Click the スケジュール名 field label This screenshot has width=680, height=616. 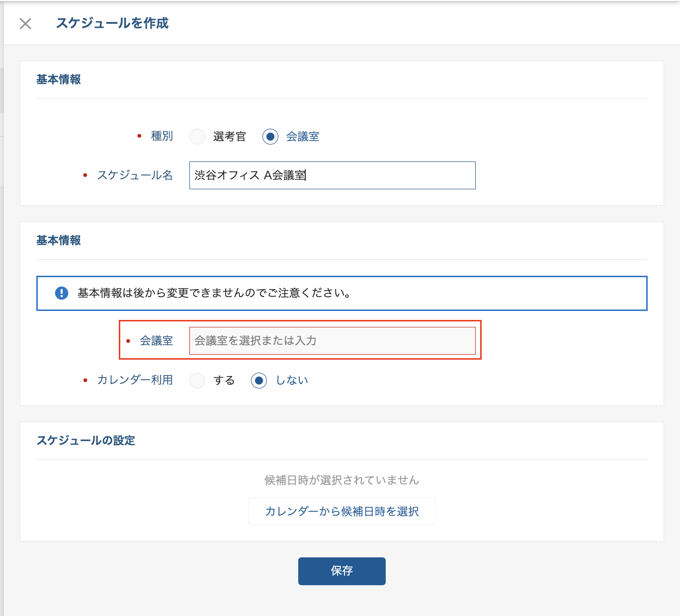(x=135, y=175)
